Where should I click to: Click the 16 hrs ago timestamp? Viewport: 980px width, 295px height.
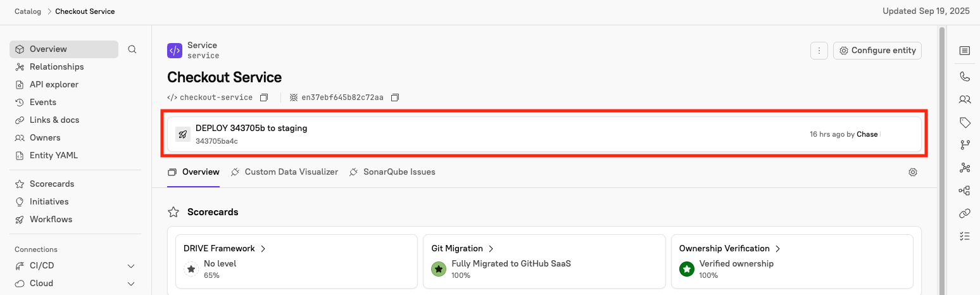[x=827, y=134]
